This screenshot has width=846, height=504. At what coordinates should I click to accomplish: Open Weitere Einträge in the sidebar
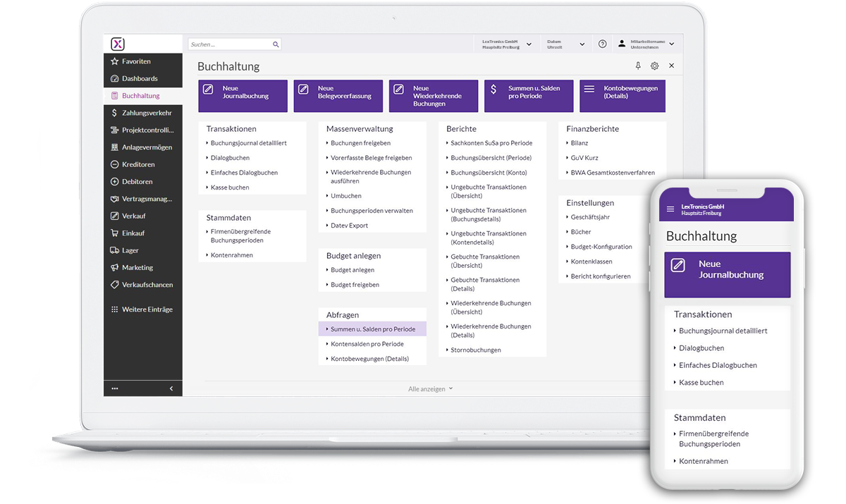click(x=147, y=309)
